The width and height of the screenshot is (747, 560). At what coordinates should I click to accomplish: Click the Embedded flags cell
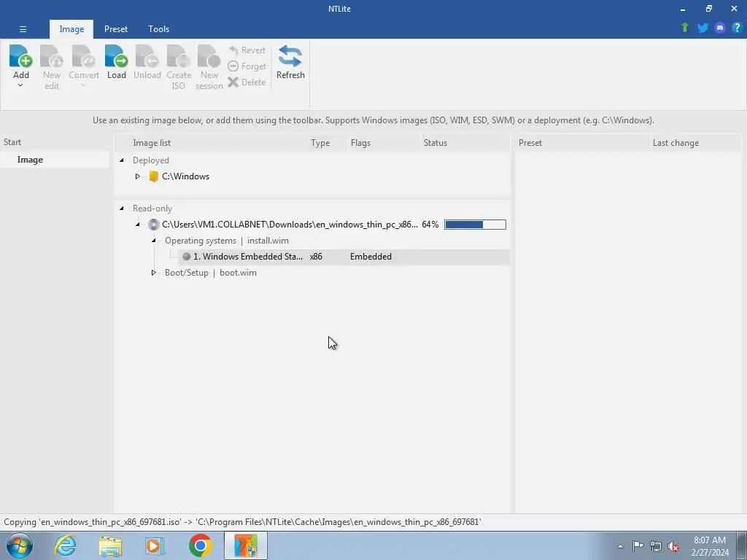(371, 257)
